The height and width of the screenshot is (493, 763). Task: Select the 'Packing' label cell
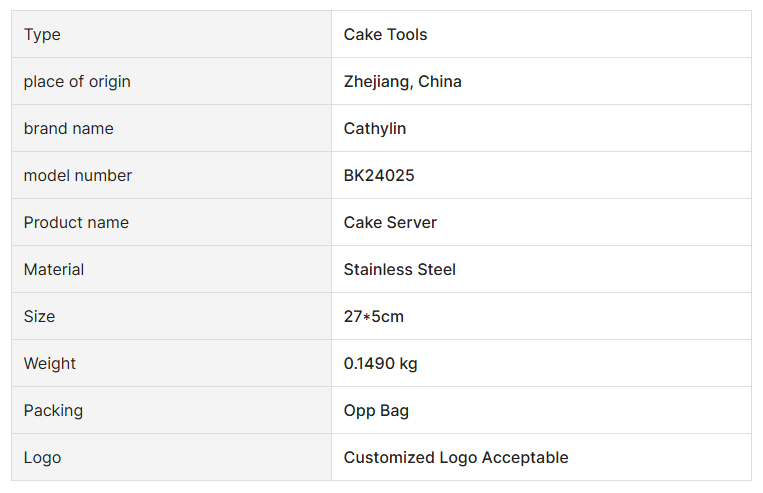(53, 411)
